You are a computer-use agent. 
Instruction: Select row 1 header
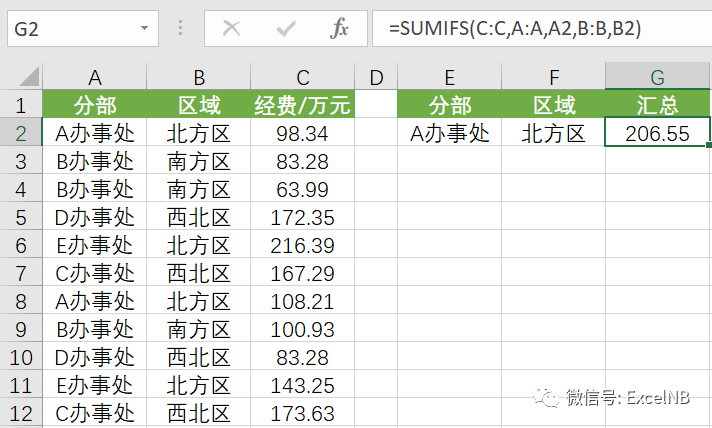pyautogui.click(x=21, y=105)
